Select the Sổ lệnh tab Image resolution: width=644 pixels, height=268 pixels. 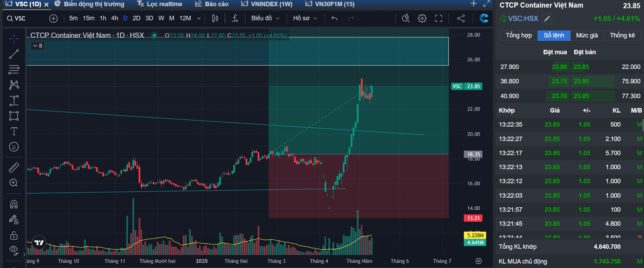coord(554,35)
